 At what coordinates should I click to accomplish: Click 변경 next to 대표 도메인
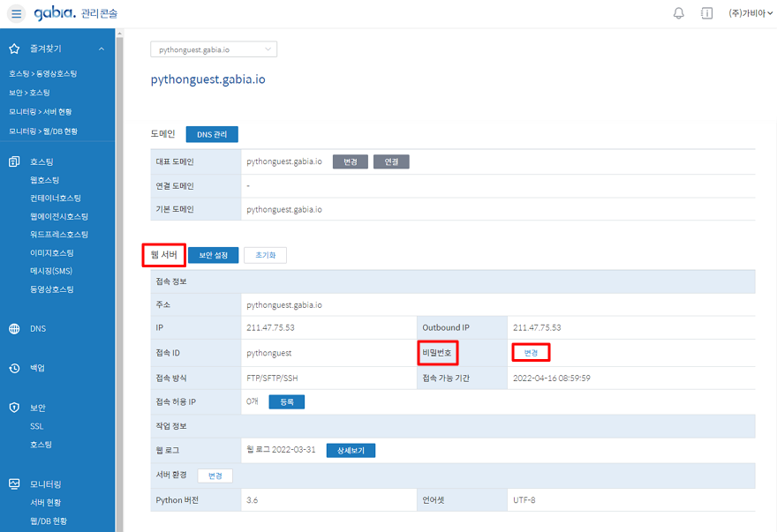pyautogui.click(x=351, y=162)
